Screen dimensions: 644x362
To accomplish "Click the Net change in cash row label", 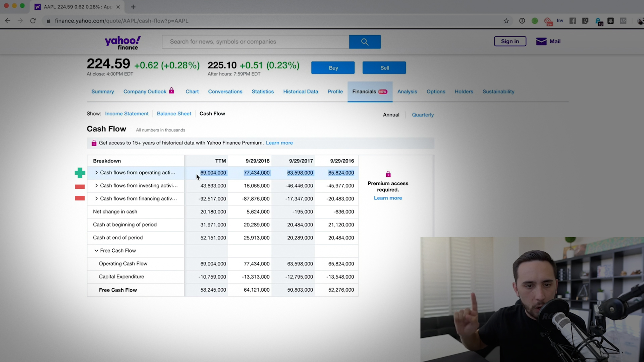I will [115, 212].
